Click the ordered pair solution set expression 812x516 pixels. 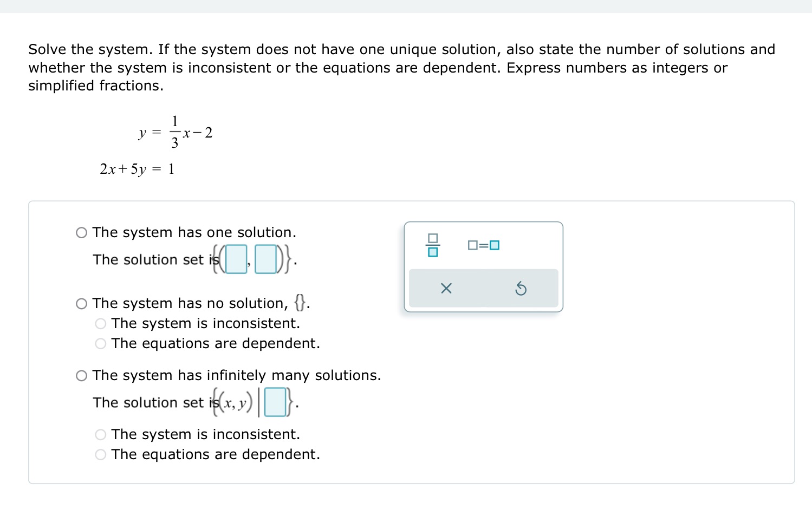pyautogui.click(x=252, y=259)
